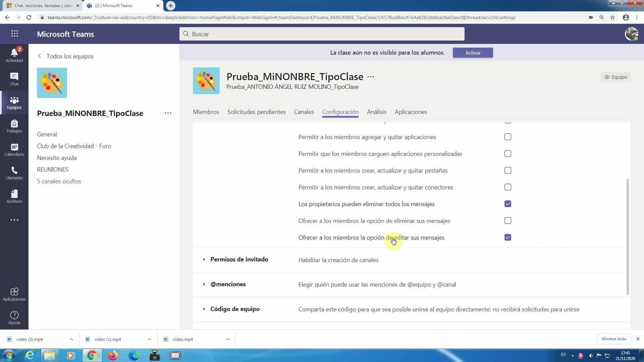
Task: Open the Aplicaciones store icon
Action: click(x=14, y=294)
